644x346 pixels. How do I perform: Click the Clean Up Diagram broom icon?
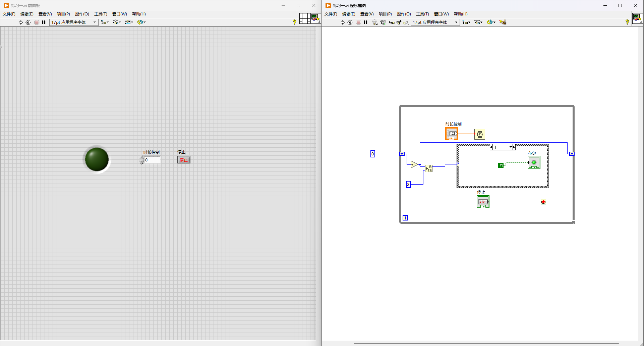(x=502, y=22)
